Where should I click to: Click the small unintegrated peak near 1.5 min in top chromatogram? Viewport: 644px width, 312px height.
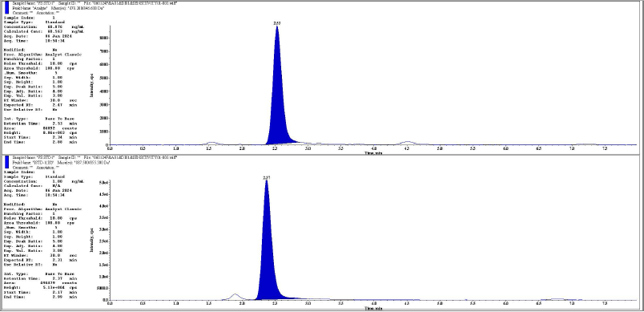click(x=212, y=143)
